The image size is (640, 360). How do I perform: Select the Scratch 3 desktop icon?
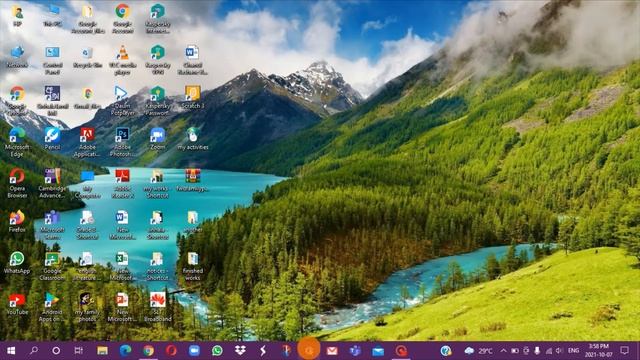[193, 98]
